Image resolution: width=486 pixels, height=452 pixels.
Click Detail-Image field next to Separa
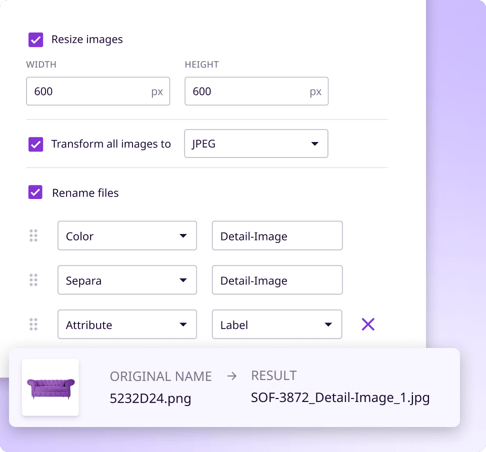tap(277, 280)
